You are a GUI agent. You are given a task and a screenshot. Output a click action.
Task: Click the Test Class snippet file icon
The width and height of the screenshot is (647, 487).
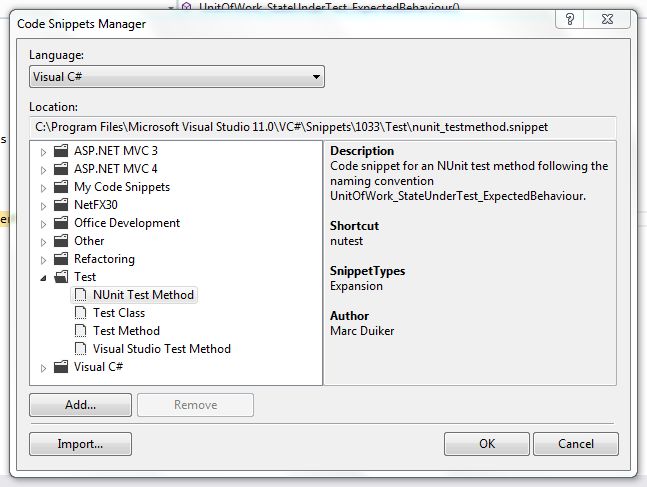80,313
